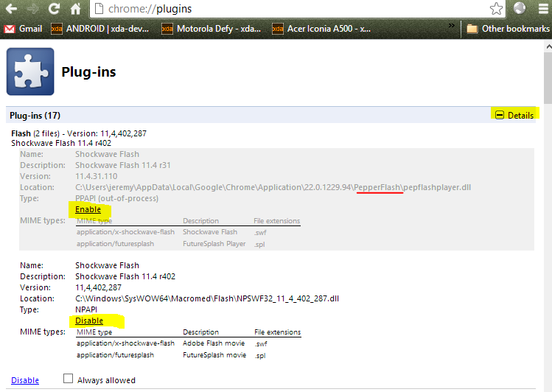Click the forward navigation arrow
Image resolution: width=552 pixels, height=392 pixels.
point(33,8)
